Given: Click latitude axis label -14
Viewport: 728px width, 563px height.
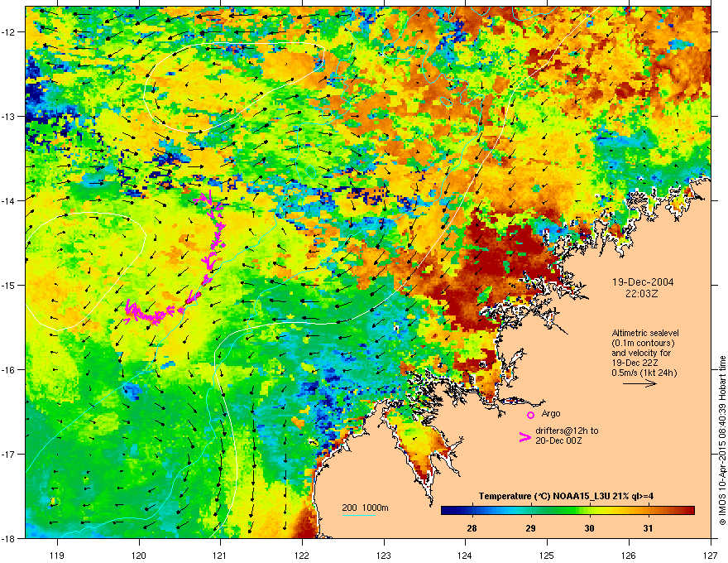Looking at the screenshot, I should pos(9,200).
